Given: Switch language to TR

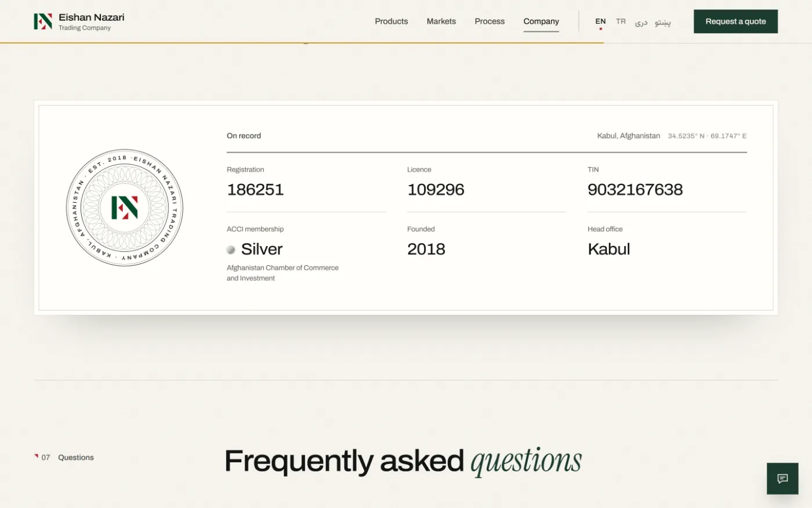Looking at the screenshot, I should coord(621,21).
